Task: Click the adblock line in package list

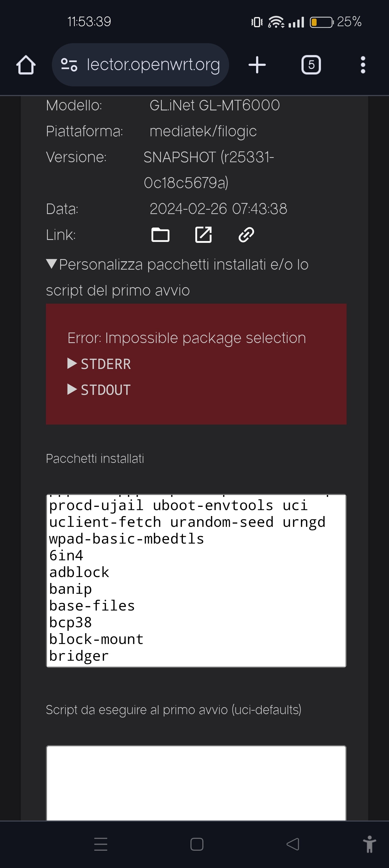Action: coord(79,572)
